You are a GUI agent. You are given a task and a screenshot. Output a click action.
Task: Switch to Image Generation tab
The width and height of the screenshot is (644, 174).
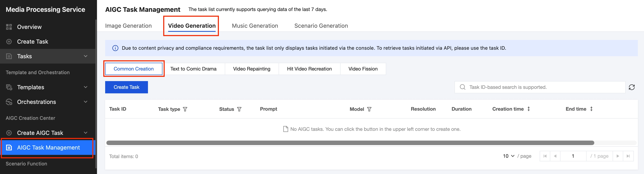[x=128, y=26]
